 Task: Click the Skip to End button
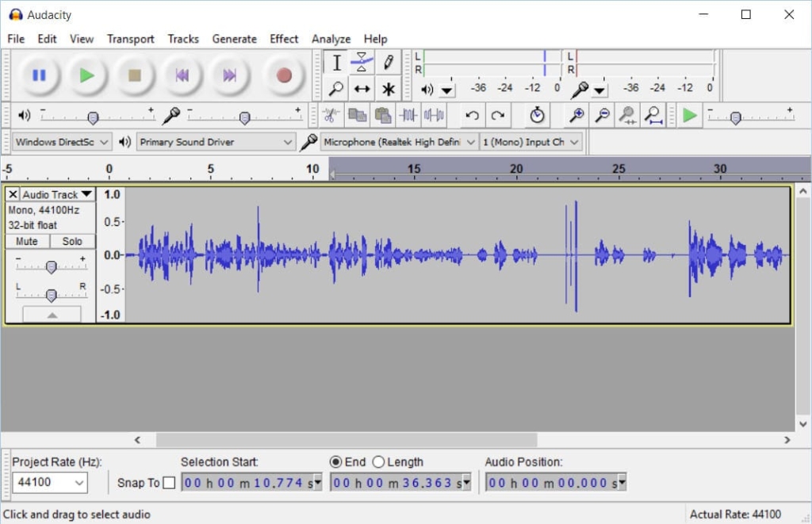pos(229,75)
